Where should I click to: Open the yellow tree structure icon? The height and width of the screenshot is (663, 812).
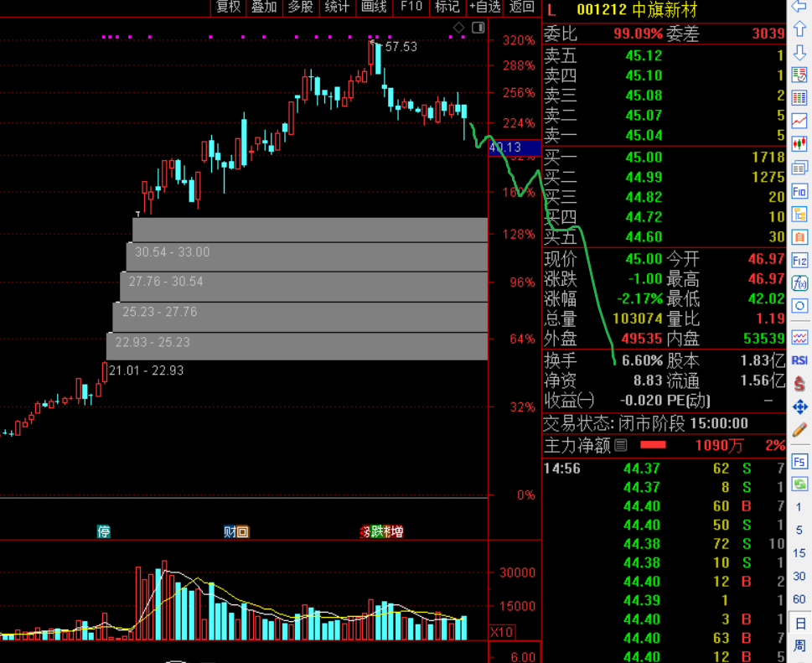pos(799,215)
